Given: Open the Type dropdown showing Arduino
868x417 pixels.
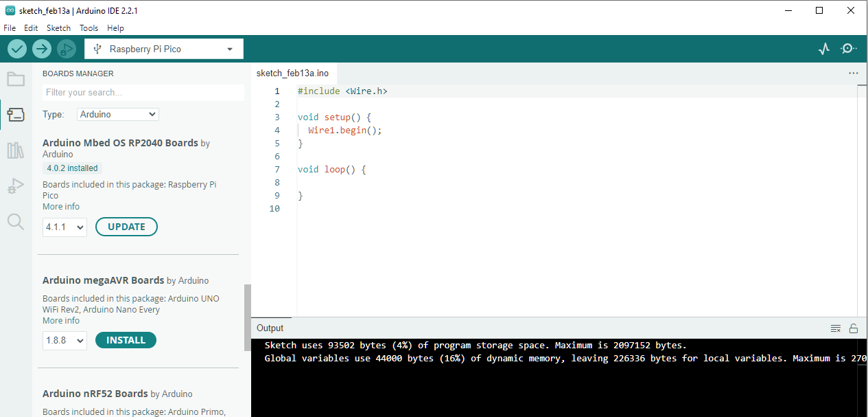Looking at the screenshot, I should click(x=117, y=114).
